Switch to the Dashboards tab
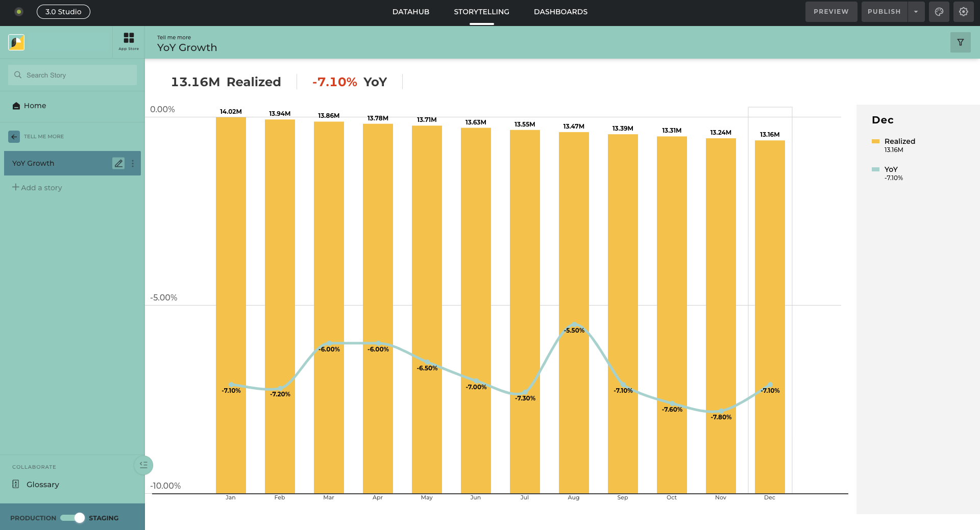980x530 pixels. pos(560,12)
